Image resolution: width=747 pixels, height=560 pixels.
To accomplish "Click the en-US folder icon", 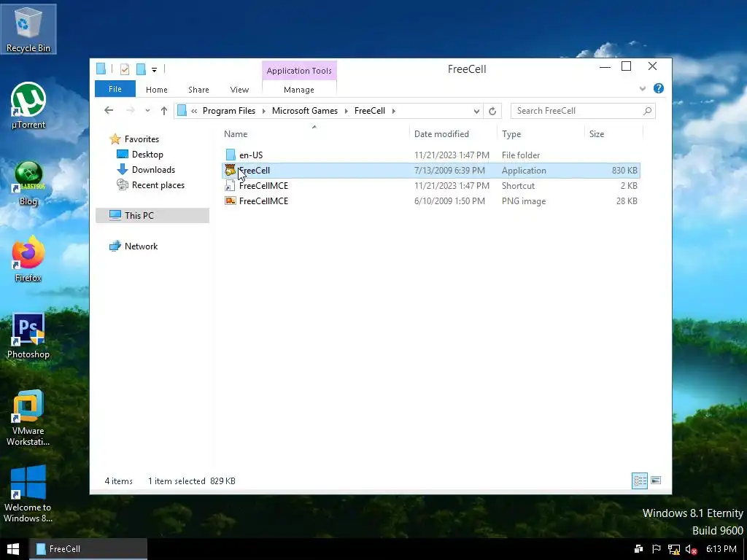I will click(231, 155).
